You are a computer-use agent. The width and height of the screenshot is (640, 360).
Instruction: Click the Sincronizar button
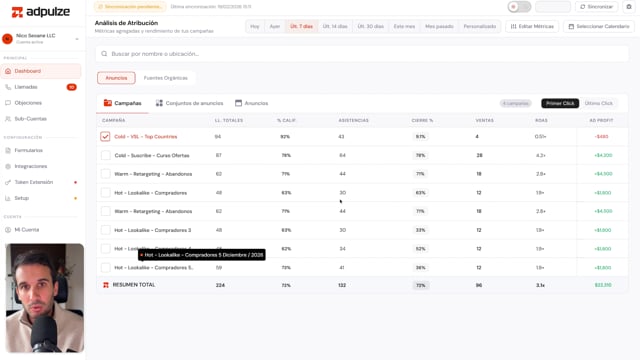(597, 7)
